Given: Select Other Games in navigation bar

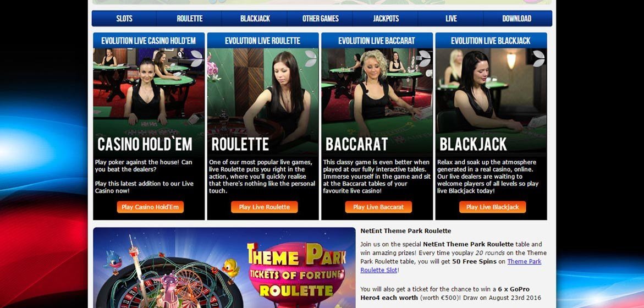Looking at the screenshot, I should click(321, 19).
